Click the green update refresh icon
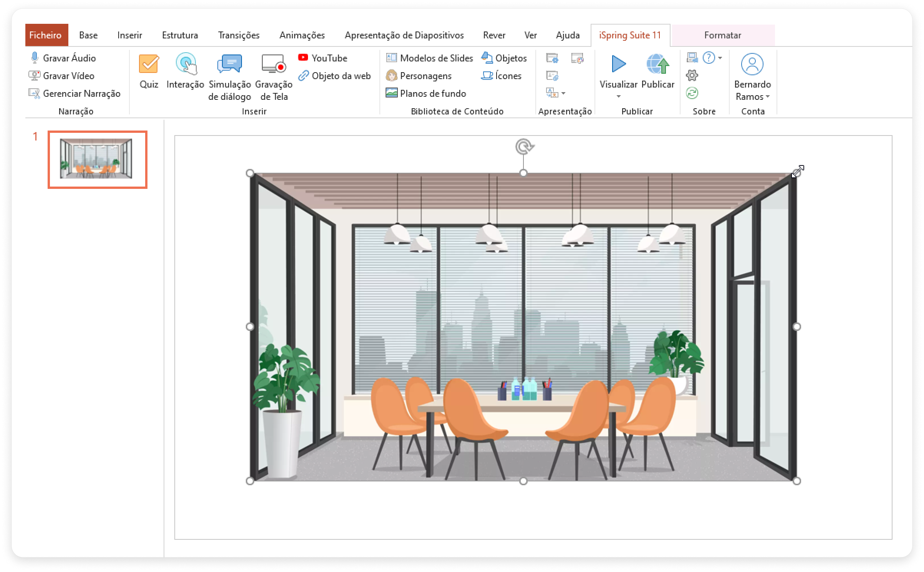The height and width of the screenshot is (572, 924). [692, 93]
